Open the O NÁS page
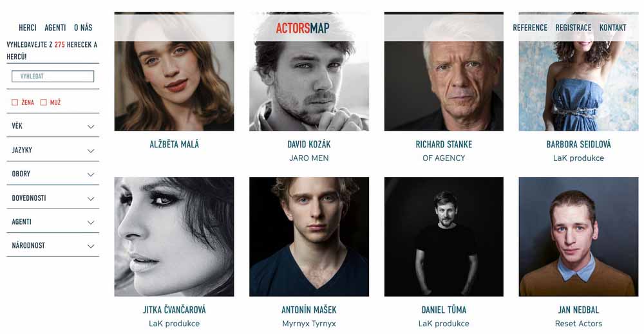The width and height of the screenshot is (644, 334). tap(83, 28)
